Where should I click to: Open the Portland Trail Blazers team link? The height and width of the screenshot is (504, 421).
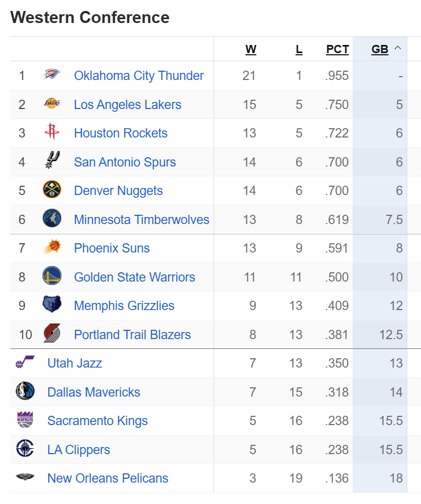point(132,335)
